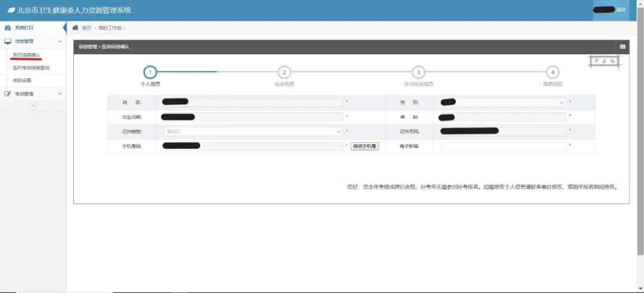Expand the 考核管理 menu chevron
The height and width of the screenshot is (293, 644).
click(60, 94)
